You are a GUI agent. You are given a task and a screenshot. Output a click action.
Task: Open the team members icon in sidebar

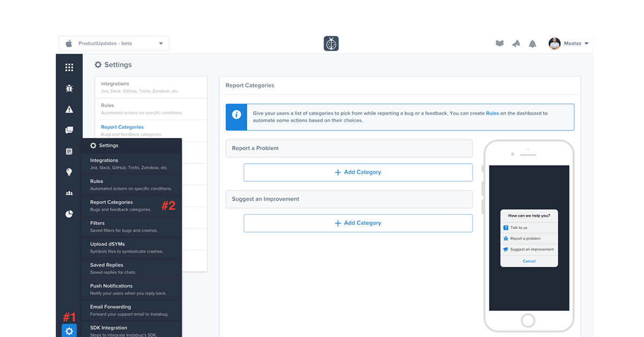69,193
